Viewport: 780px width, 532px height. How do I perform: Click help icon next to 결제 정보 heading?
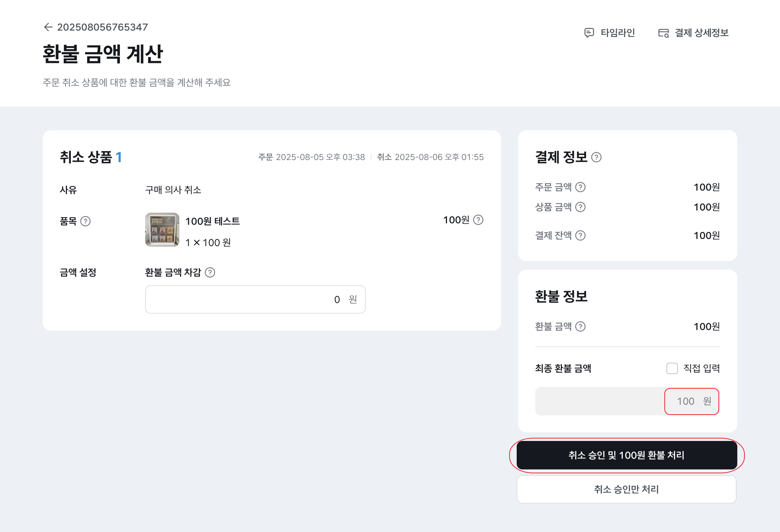(x=596, y=157)
